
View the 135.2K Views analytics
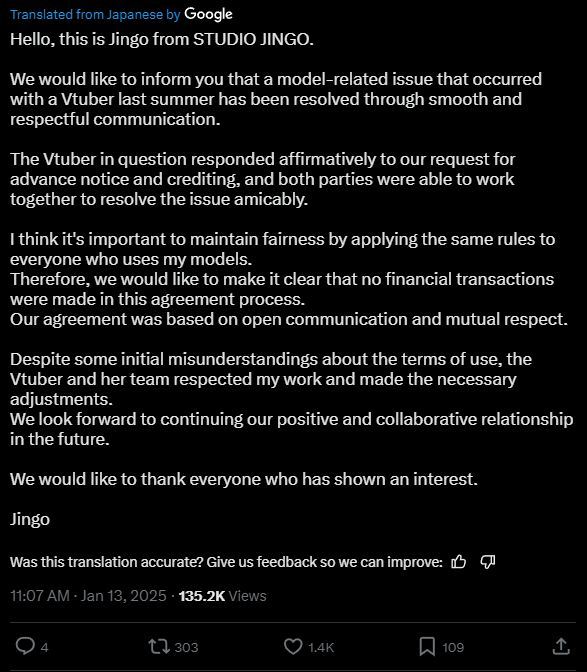(x=222, y=596)
